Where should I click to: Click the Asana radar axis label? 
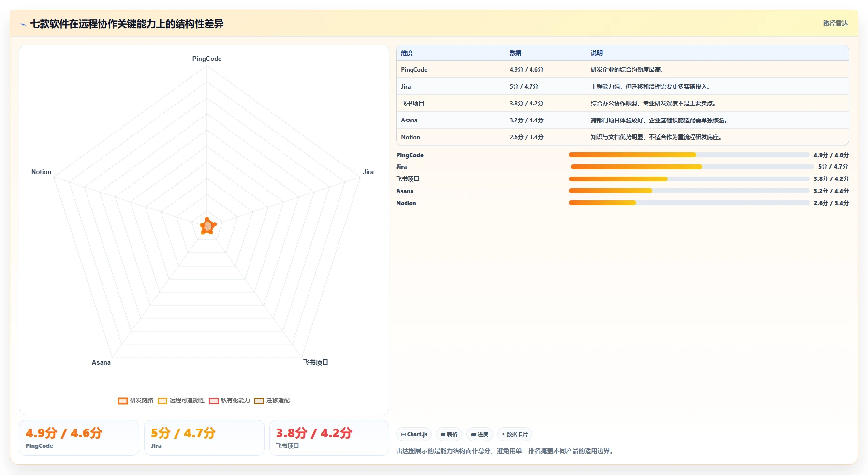tap(101, 362)
